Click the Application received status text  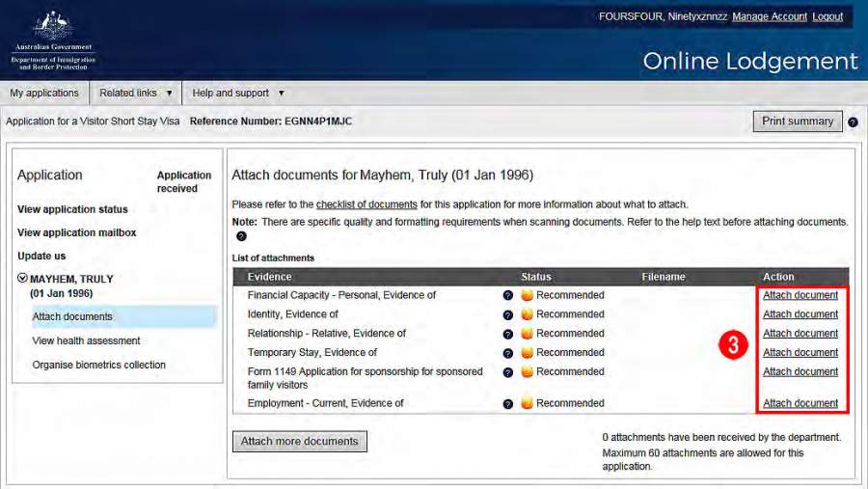pyautogui.click(x=184, y=181)
